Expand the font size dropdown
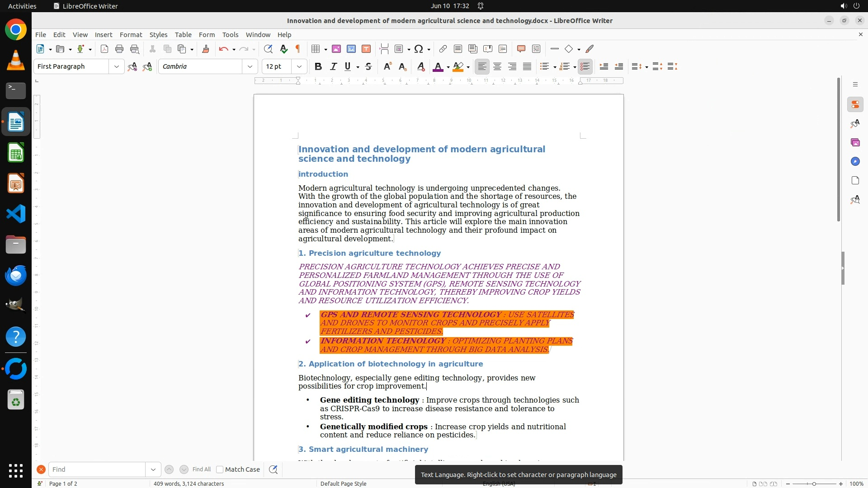This screenshot has height=488, width=868. [299, 67]
